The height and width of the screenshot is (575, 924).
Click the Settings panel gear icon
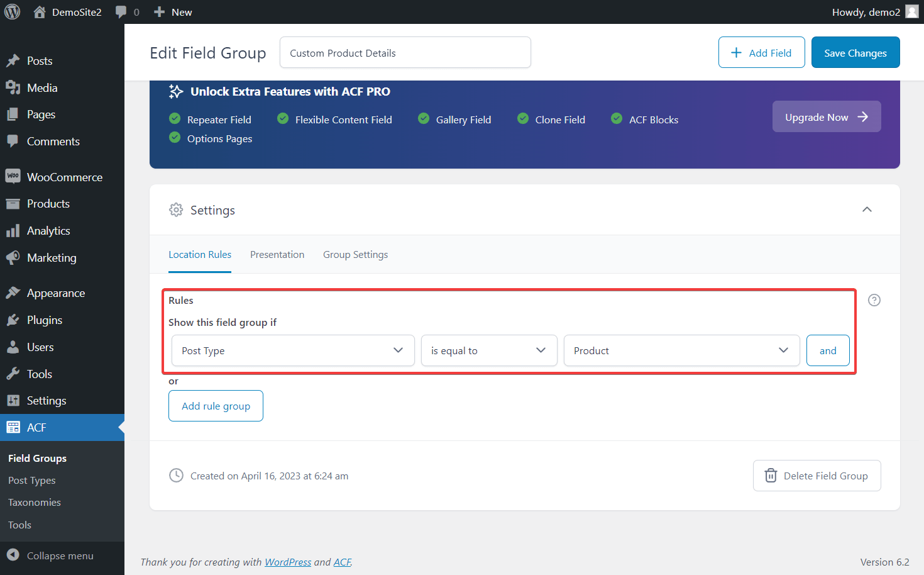(176, 210)
